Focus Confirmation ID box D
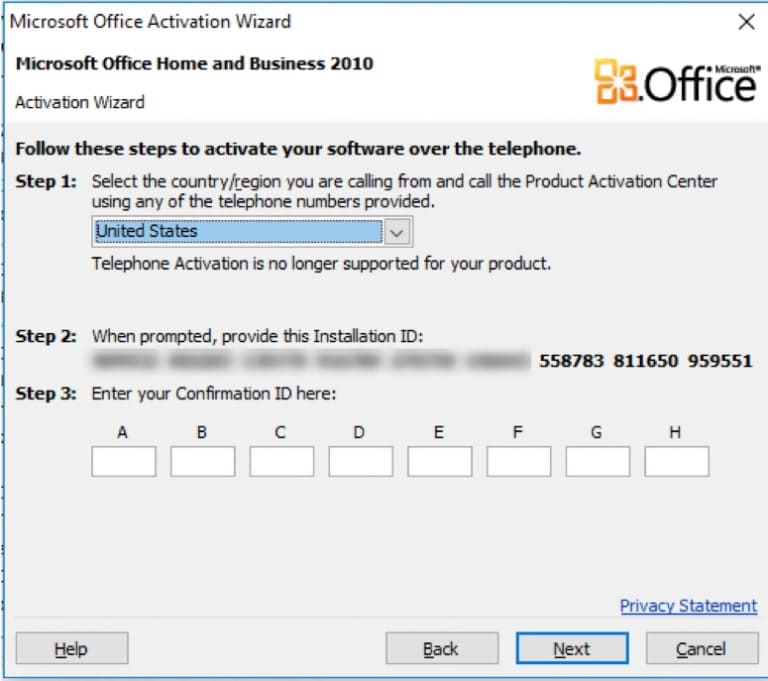 [x=361, y=461]
